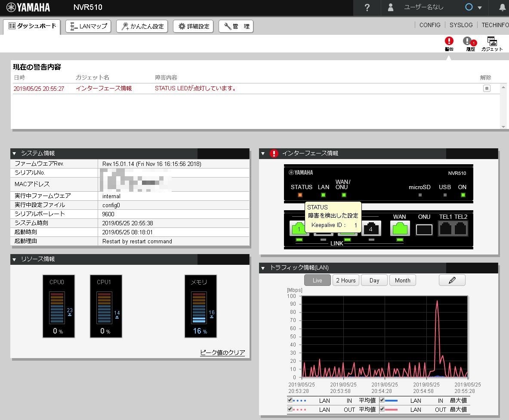Click the red alert icon on インターフェース情報 header
509x420 pixels.
coord(274,153)
